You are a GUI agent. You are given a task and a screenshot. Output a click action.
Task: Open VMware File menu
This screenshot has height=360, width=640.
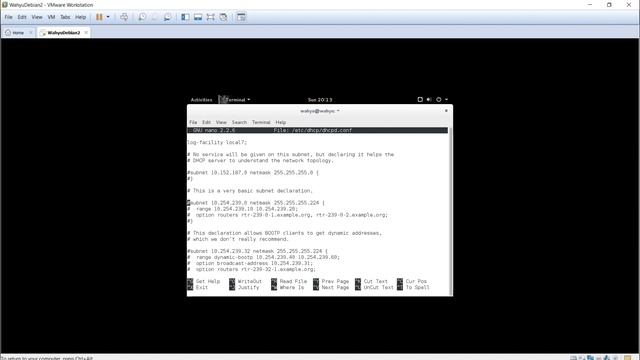point(9,17)
